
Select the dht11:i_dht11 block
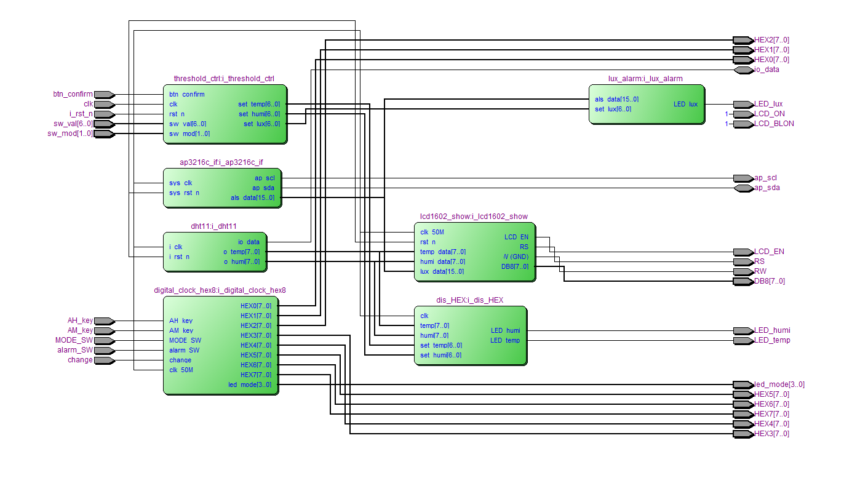click(215, 252)
